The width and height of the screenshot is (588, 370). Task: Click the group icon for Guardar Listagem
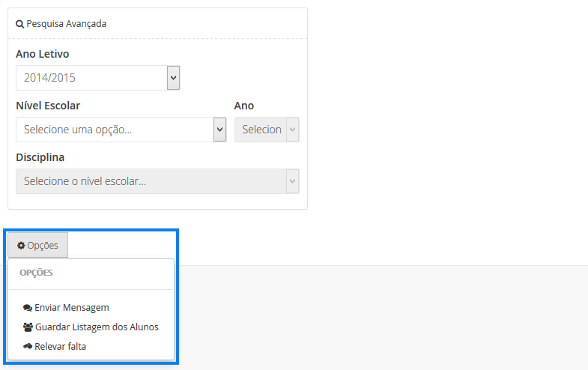28,327
